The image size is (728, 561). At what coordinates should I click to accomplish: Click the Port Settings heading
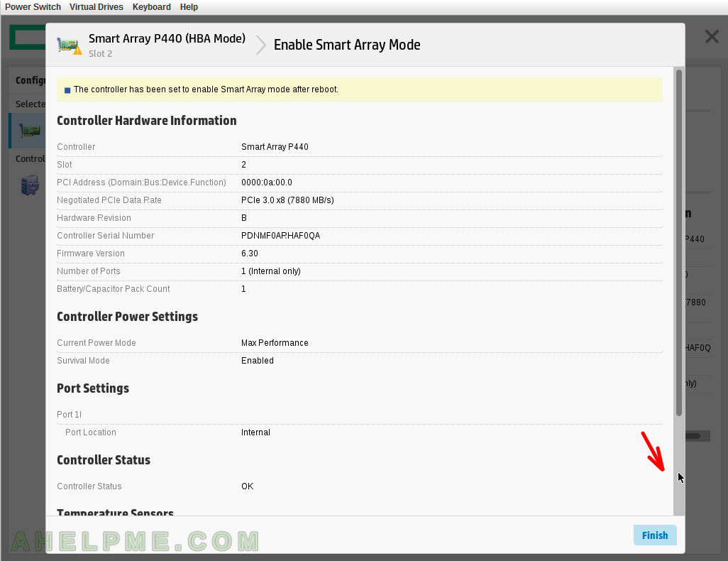click(x=93, y=388)
